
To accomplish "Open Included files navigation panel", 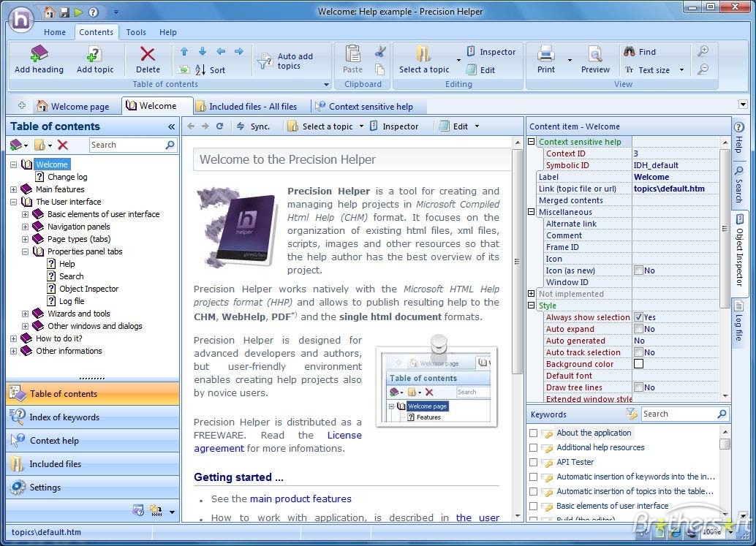I will tap(93, 464).
